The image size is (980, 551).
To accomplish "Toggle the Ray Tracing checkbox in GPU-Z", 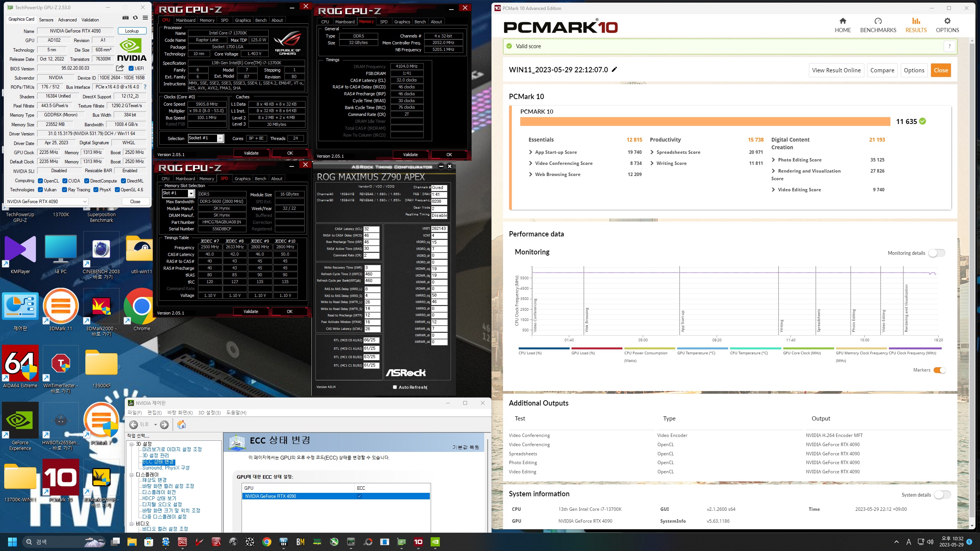I will tap(64, 190).
